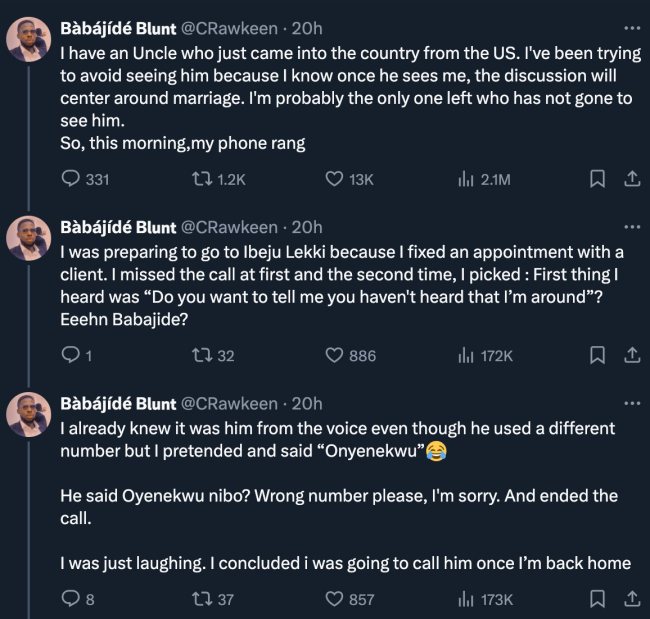Screen dimensions: 650x619
Task: Reply to the Uncle from the US tweet
Action: point(71,179)
